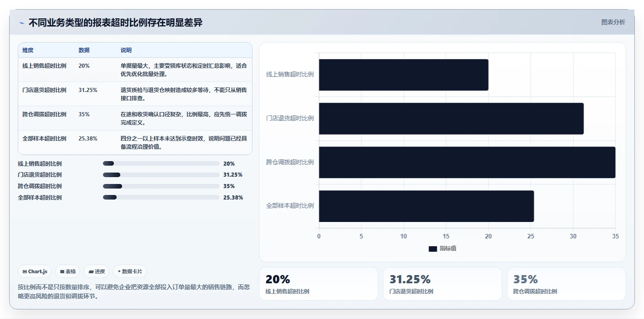Select the Chart.js tag chip
This screenshot has height=319, width=644.
(x=35, y=271)
